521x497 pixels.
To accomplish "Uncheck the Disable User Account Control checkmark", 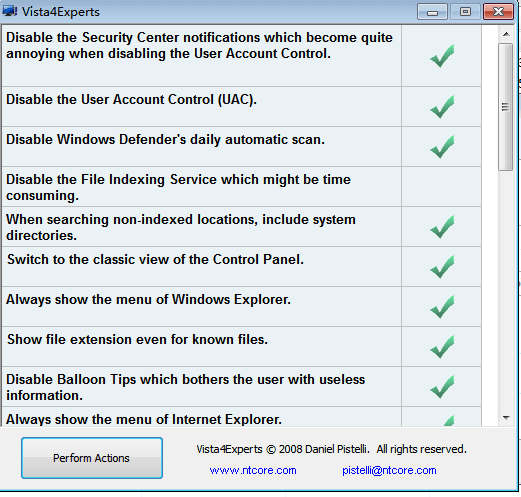I will click(x=442, y=107).
